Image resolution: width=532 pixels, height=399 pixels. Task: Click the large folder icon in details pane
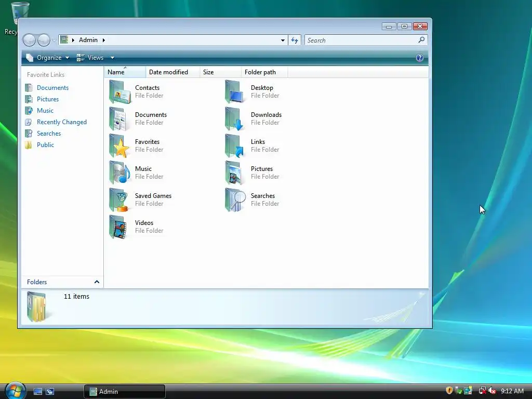36,307
